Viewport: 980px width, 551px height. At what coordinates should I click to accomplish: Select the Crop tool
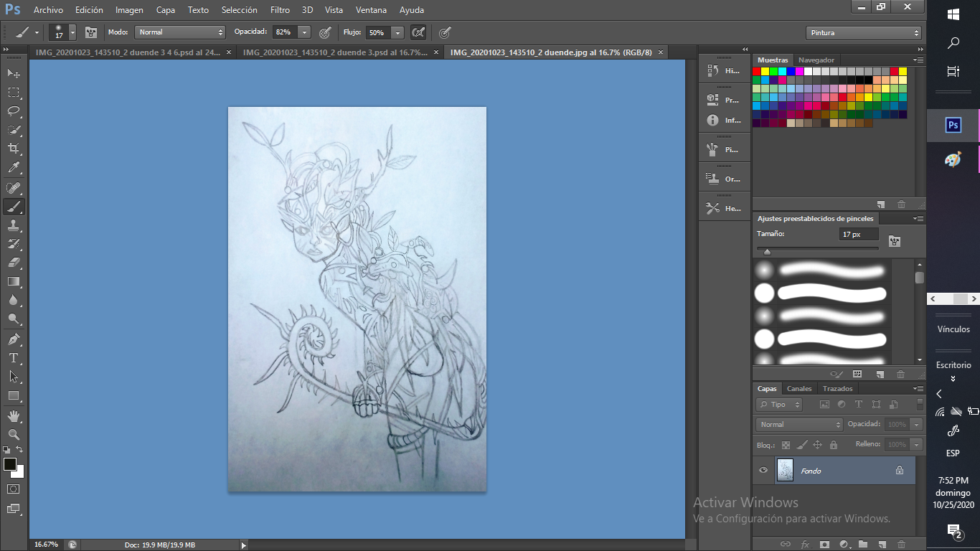tap(14, 149)
